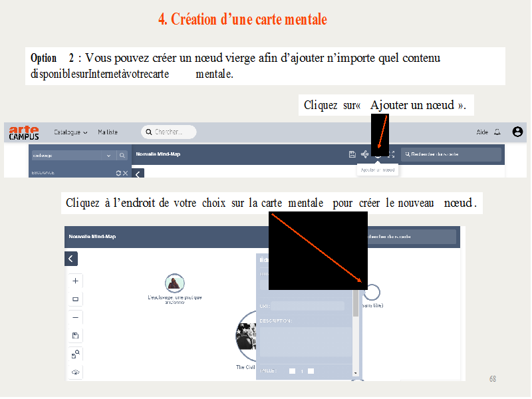
Task: Click the Aide link in top bar
Action: (x=482, y=132)
